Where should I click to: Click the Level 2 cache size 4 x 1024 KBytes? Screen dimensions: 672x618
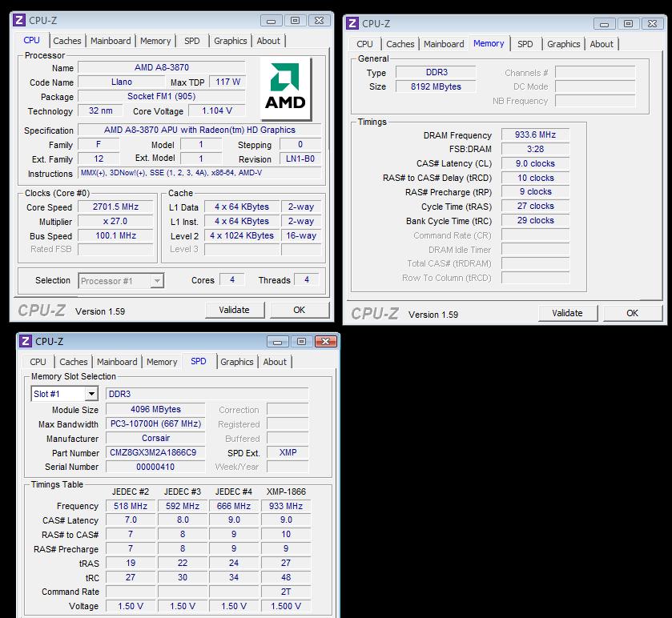click(x=242, y=235)
